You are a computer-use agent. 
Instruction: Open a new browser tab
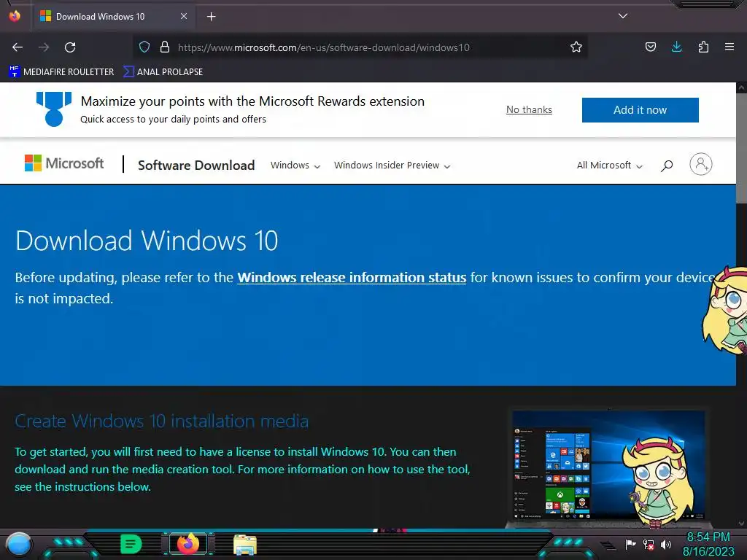pos(211,17)
